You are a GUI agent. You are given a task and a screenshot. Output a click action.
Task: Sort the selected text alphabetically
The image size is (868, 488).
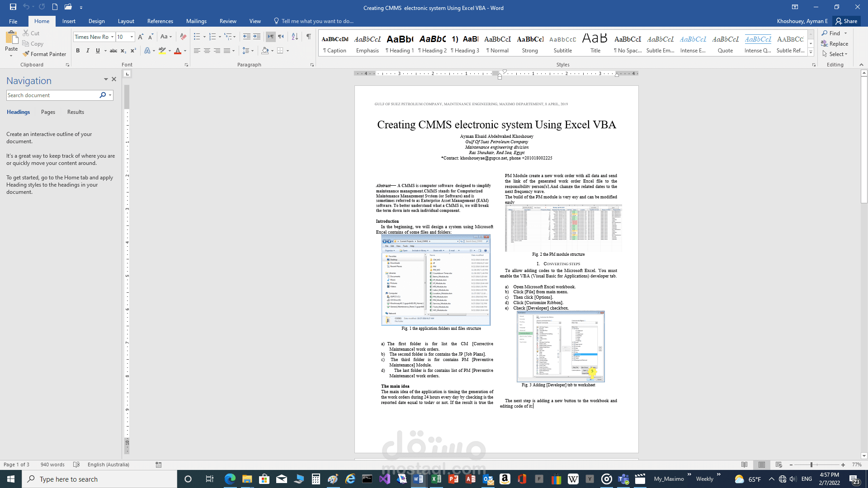(x=294, y=37)
